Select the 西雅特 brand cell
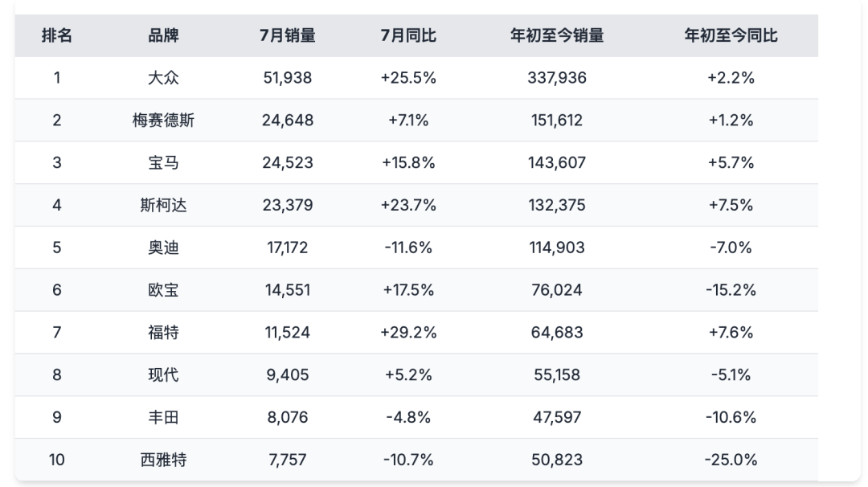 pos(163,460)
